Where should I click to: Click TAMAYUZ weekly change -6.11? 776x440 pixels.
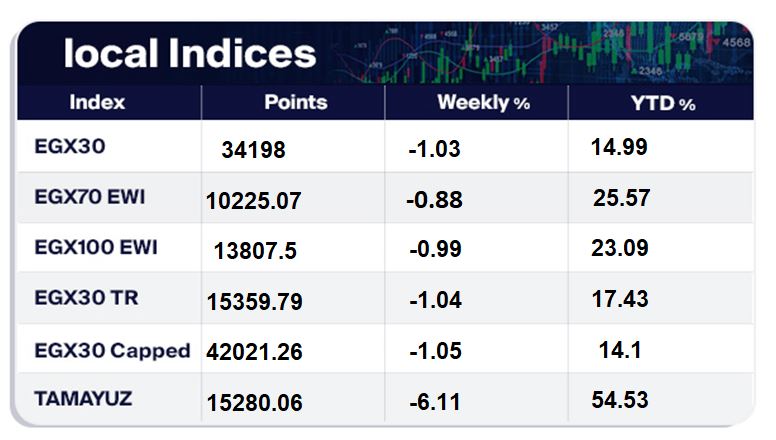pyautogui.click(x=435, y=402)
